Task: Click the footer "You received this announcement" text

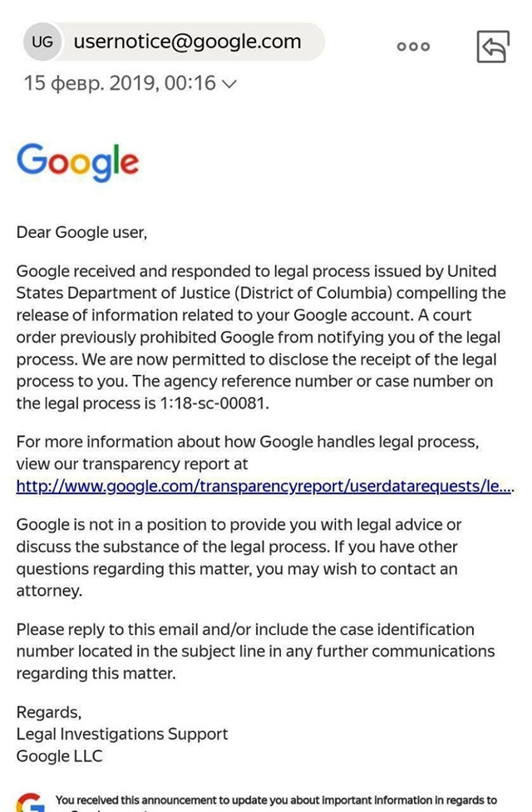Action: click(276, 800)
